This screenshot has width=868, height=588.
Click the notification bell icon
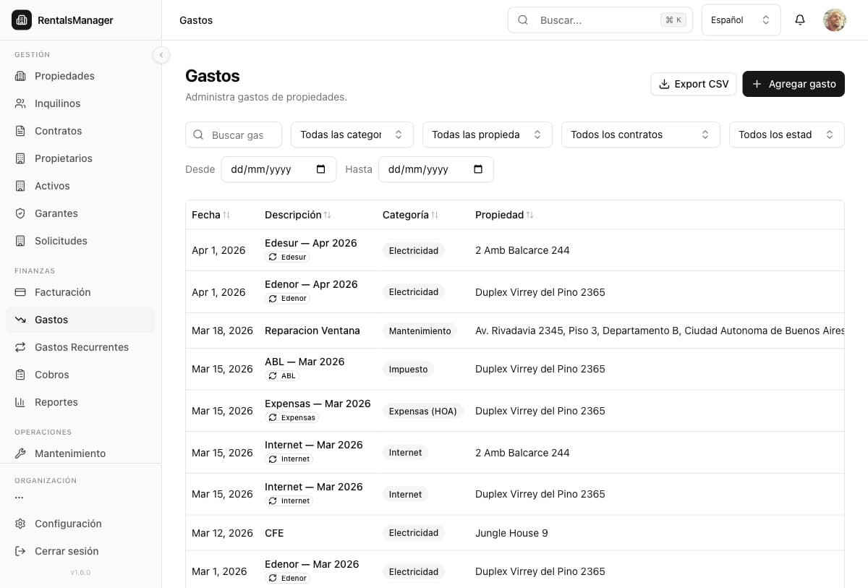click(x=799, y=20)
